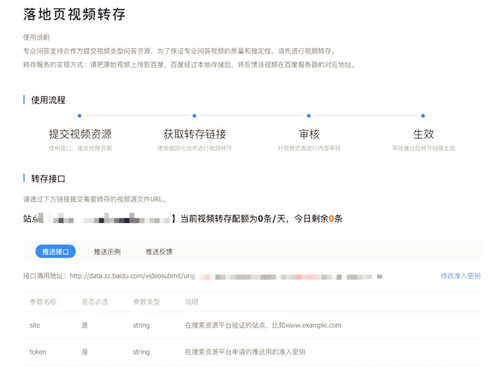This screenshot has height=385, width=500.
Task: Click the 参数名称 column header
Action: pyautogui.click(x=43, y=302)
